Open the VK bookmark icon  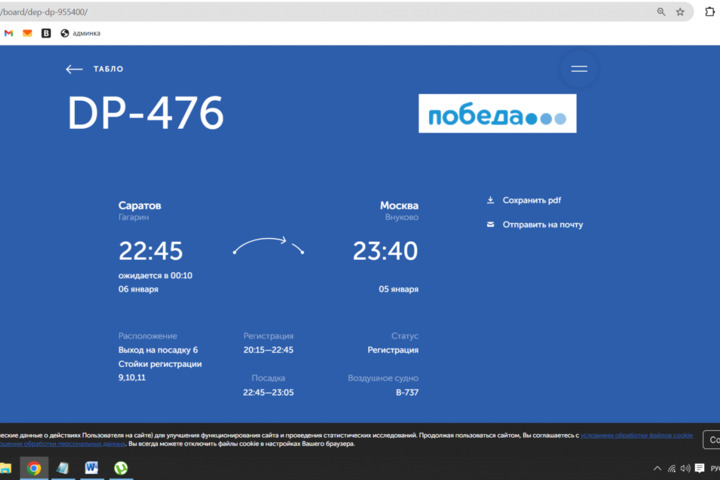(x=46, y=33)
